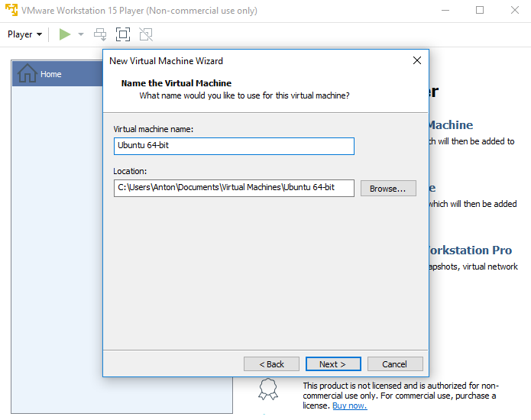Viewport: 531px width, 420px height.
Task: Click the Browse... button
Action: (x=388, y=188)
